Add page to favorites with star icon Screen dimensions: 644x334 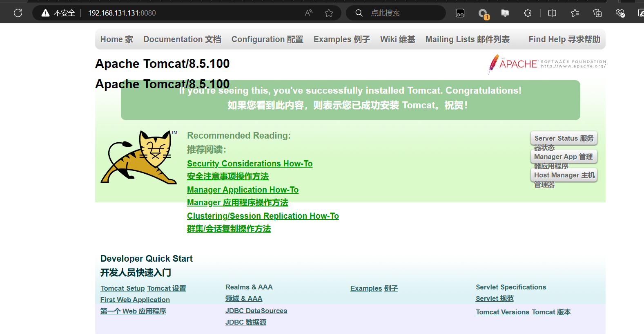tap(329, 13)
